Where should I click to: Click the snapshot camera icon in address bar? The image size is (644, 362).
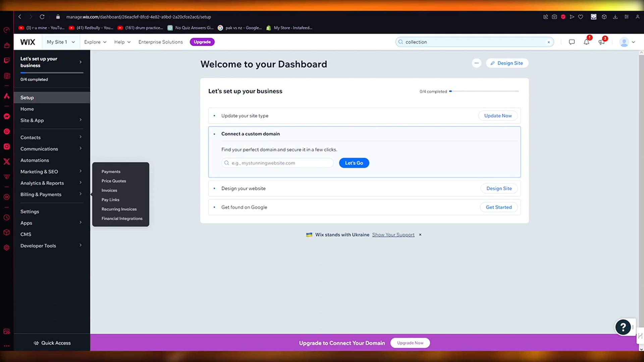coord(554,17)
